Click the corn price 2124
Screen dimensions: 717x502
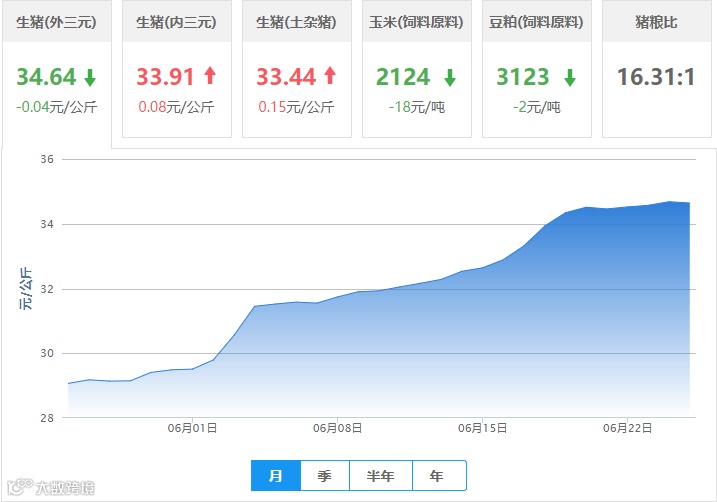tap(403, 77)
